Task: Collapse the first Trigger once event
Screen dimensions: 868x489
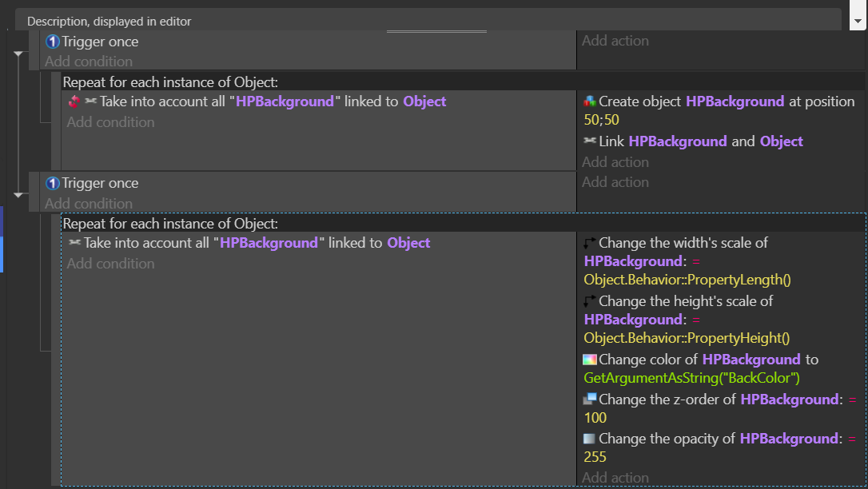Action: pos(18,54)
